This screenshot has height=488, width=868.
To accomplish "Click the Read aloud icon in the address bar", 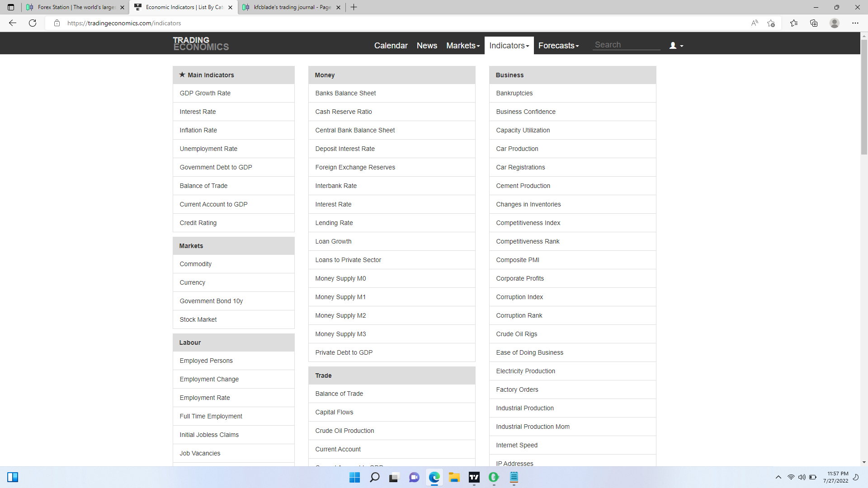I will point(754,23).
